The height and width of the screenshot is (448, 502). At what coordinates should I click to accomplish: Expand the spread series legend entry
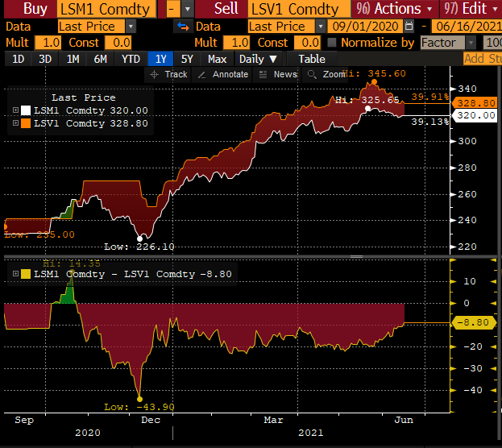15,274
